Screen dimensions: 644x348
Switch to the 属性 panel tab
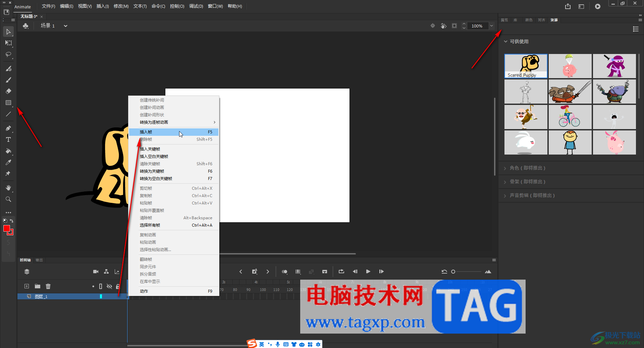(504, 20)
